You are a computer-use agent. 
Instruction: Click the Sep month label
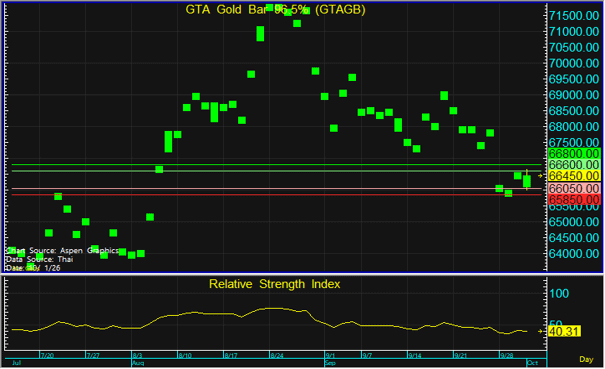[x=330, y=363]
